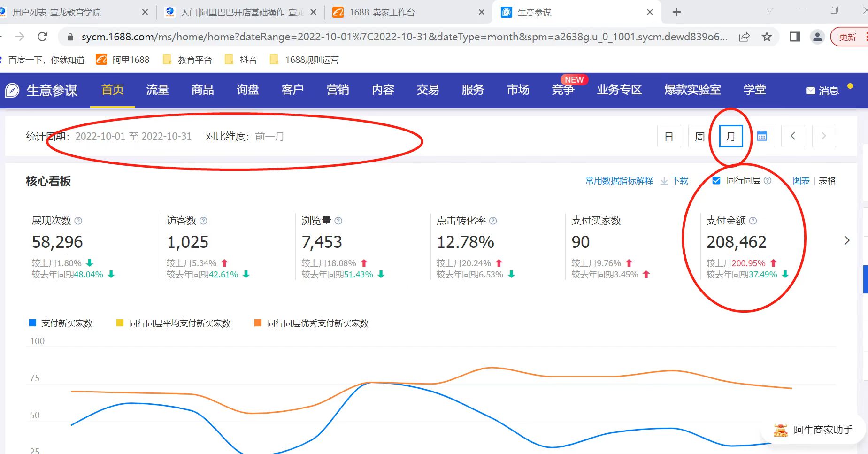Click the blue 支付新买家数 legend swatch
The width and height of the screenshot is (868, 454).
tap(33, 323)
